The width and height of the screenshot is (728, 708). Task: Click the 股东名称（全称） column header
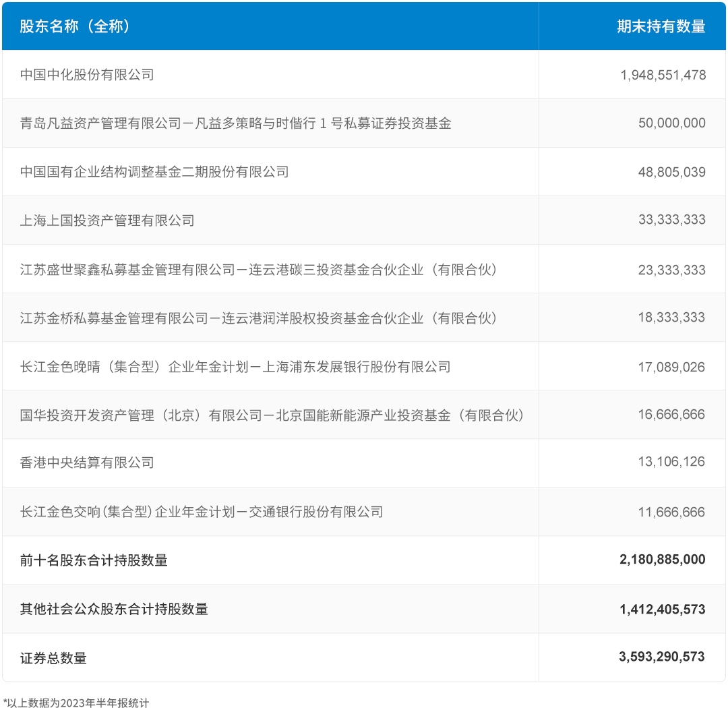[x=75, y=26]
